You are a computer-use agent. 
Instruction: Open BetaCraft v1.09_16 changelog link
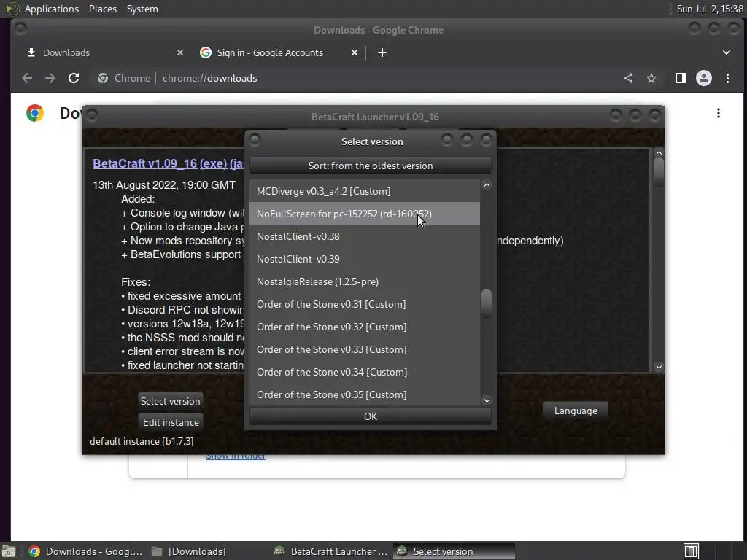[145, 163]
